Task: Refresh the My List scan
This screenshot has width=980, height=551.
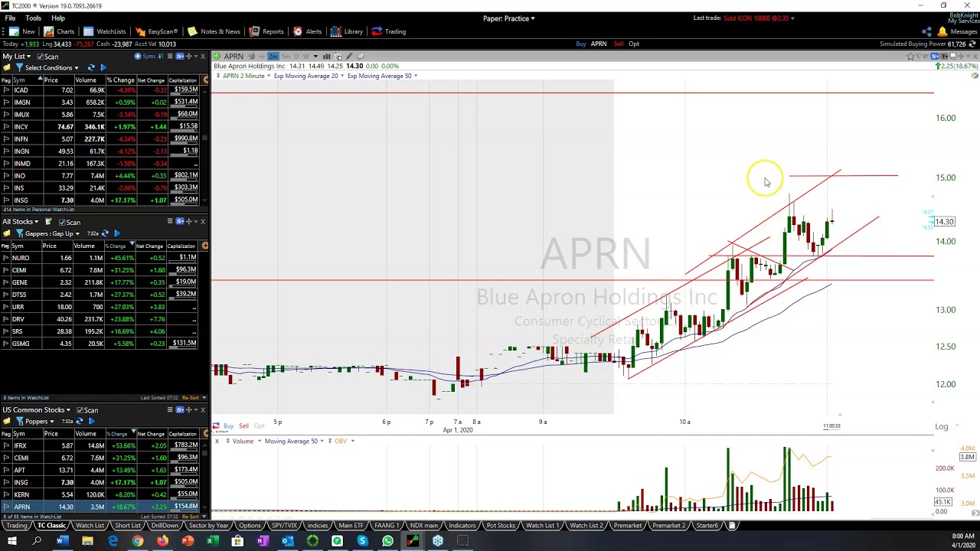Action: click(91, 67)
